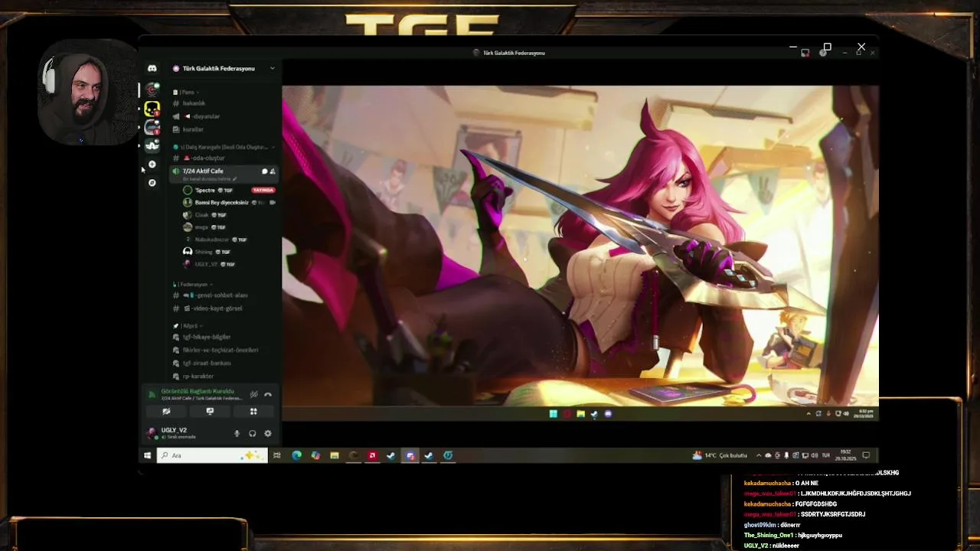The width and height of the screenshot is (980, 551).
Task: Click Görüntülü Bağlantı Kuruldu connection status
Action: pyautogui.click(x=198, y=391)
